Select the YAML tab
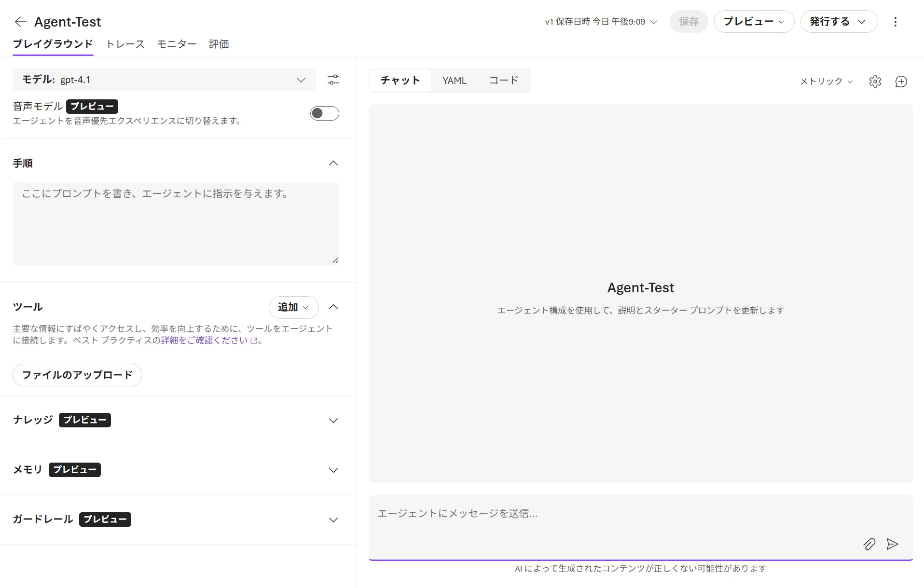This screenshot has height=588, width=924. pos(455,80)
